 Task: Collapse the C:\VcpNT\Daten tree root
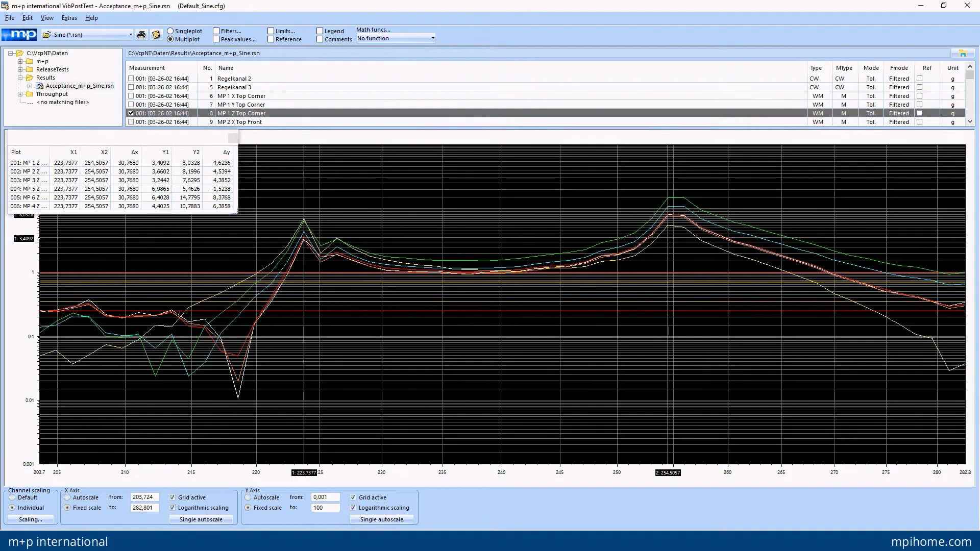[10, 53]
